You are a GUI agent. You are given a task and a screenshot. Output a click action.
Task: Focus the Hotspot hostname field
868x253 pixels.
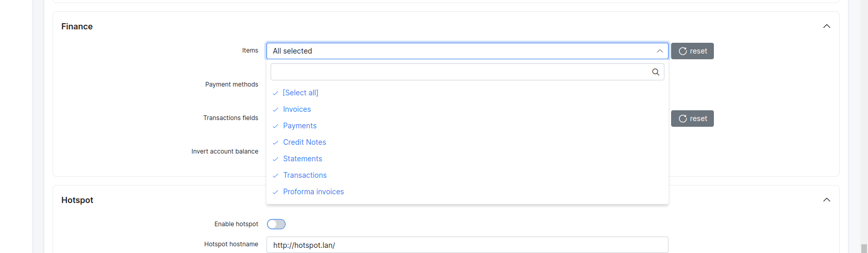[x=467, y=245]
